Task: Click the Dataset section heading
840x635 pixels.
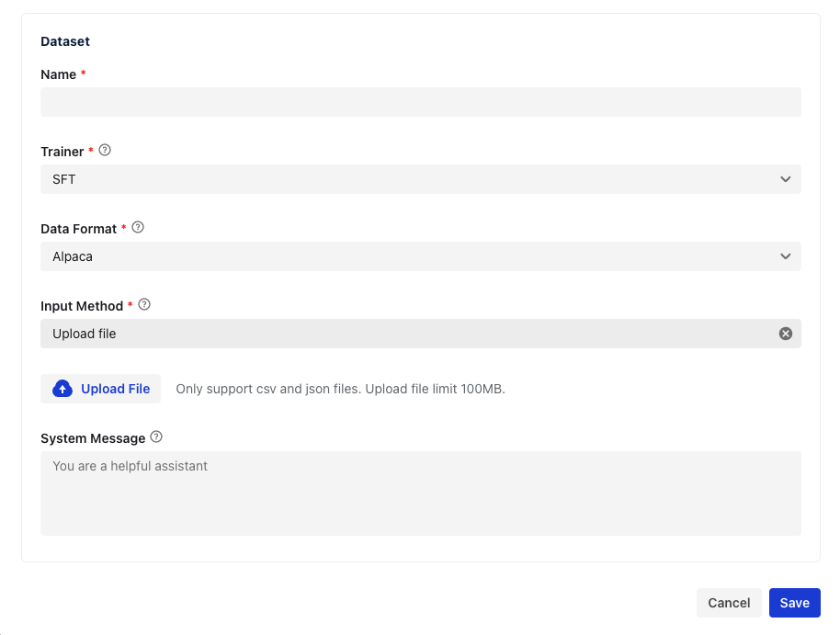Action: 65,41
